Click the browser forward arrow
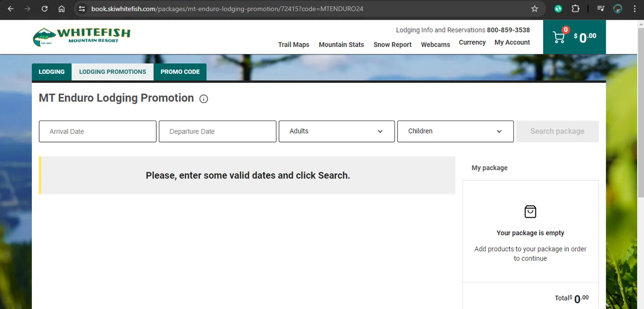644x309 pixels. pyautogui.click(x=27, y=9)
